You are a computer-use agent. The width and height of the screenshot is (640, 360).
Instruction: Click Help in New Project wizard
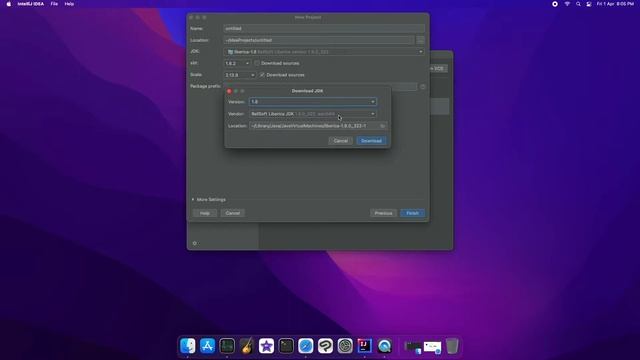point(204,213)
